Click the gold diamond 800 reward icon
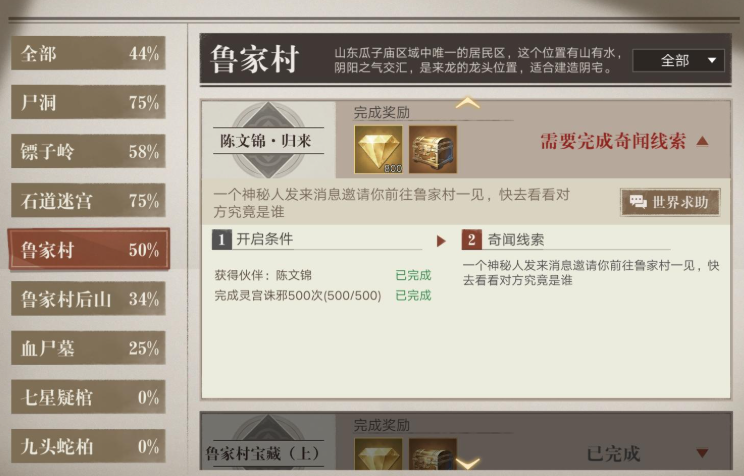This screenshot has height=476, width=744. coord(378,149)
